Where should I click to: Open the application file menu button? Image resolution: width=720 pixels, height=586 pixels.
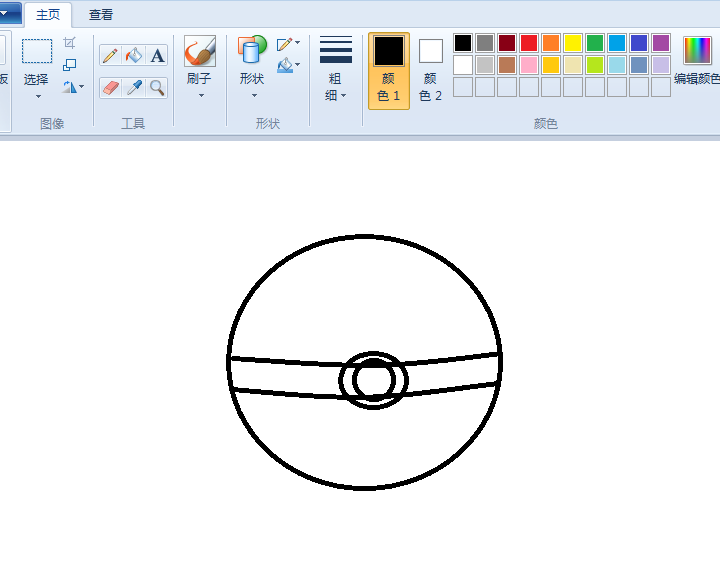tap(10, 13)
